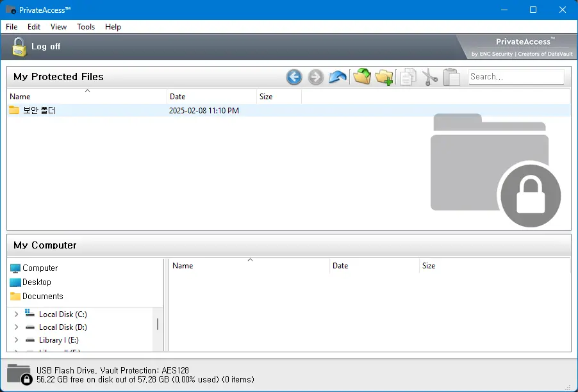578x392 pixels.
Task: Click the Forward navigation arrow icon
Action: (x=315, y=77)
